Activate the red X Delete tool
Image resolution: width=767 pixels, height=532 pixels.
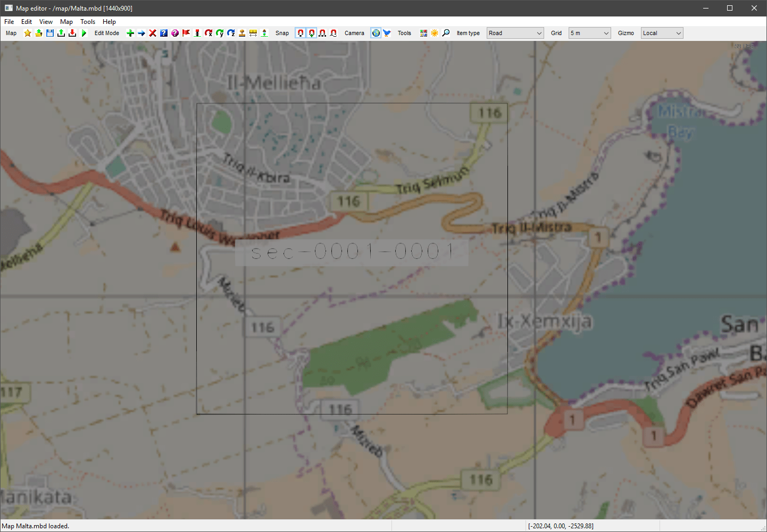pyautogui.click(x=153, y=33)
